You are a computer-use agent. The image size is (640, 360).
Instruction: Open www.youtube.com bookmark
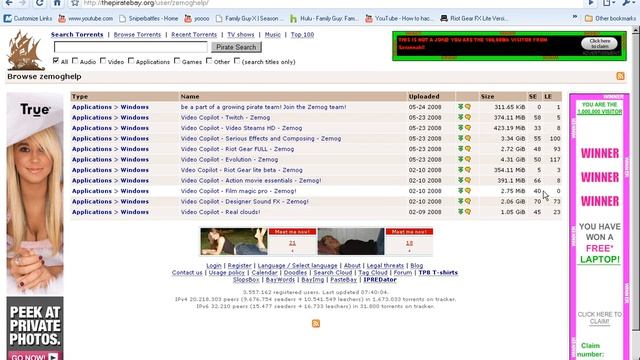[x=85, y=18]
